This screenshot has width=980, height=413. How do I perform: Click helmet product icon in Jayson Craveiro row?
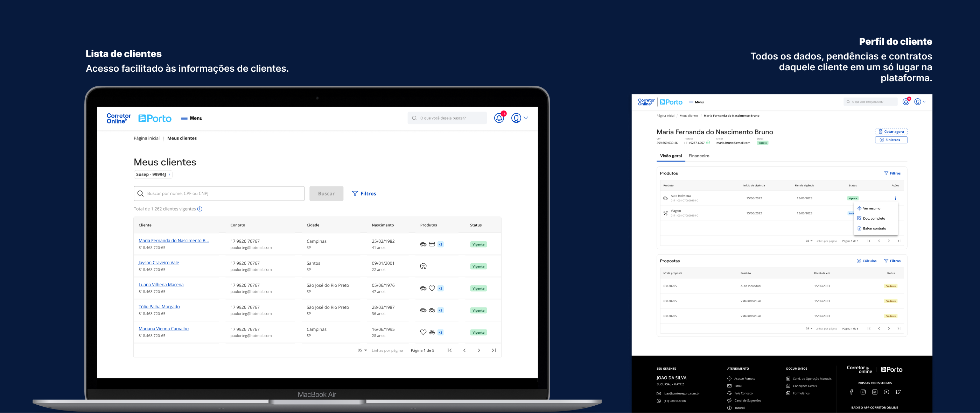[x=423, y=266]
